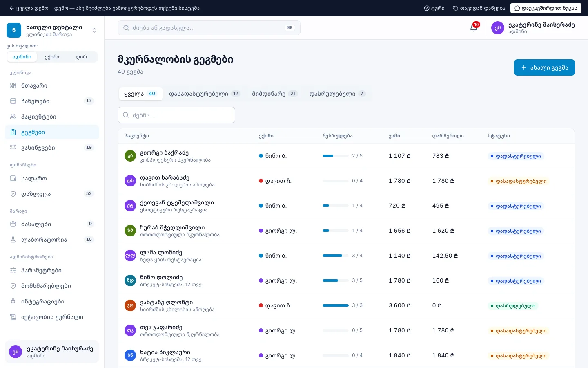Click patient name ლაშა ლომიძე
This screenshot has height=368, width=588.
[161, 252]
